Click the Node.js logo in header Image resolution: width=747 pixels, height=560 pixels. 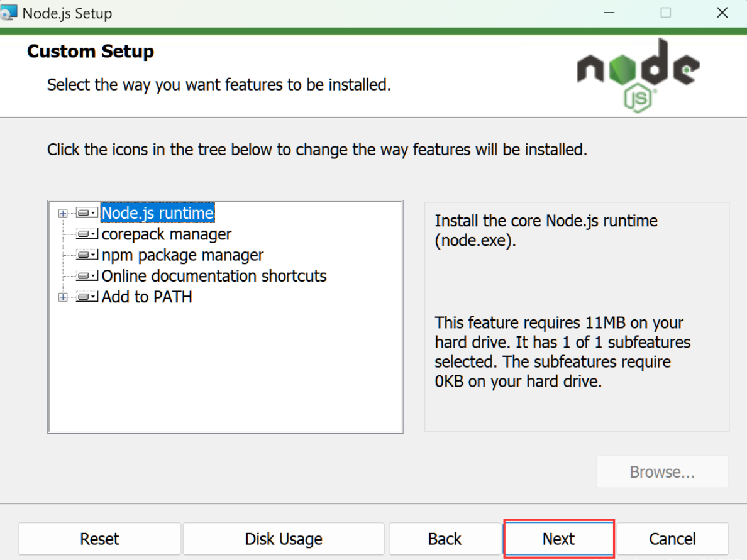click(x=638, y=75)
